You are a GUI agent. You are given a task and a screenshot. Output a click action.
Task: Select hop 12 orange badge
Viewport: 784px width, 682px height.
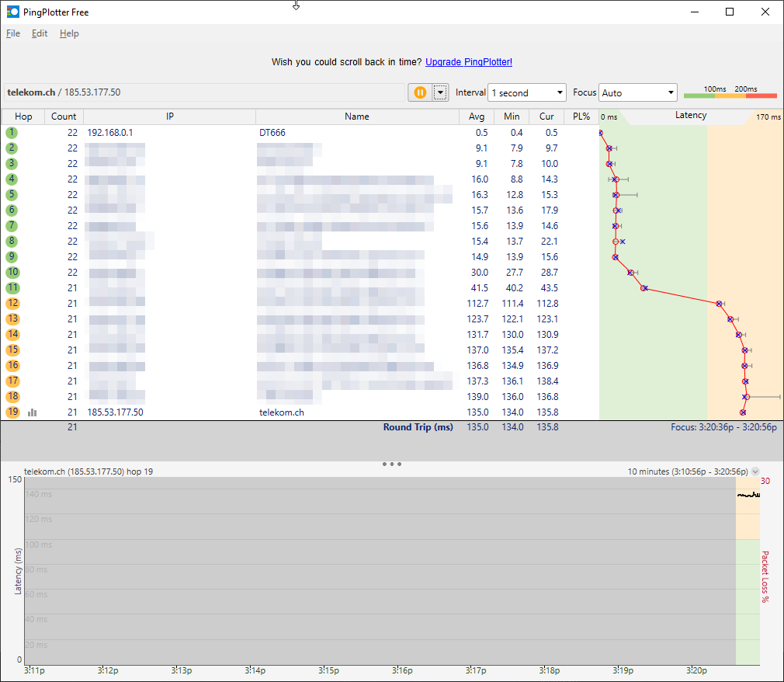click(x=12, y=303)
